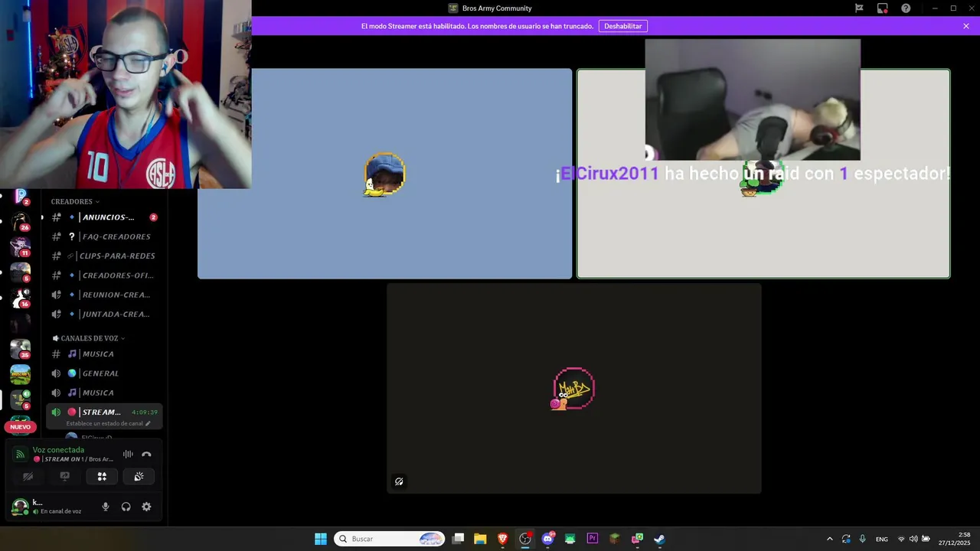The width and height of the screenshot is (980, 551).
Task: Open File Explorer from taskbar
Action: [x=480, y=539]
